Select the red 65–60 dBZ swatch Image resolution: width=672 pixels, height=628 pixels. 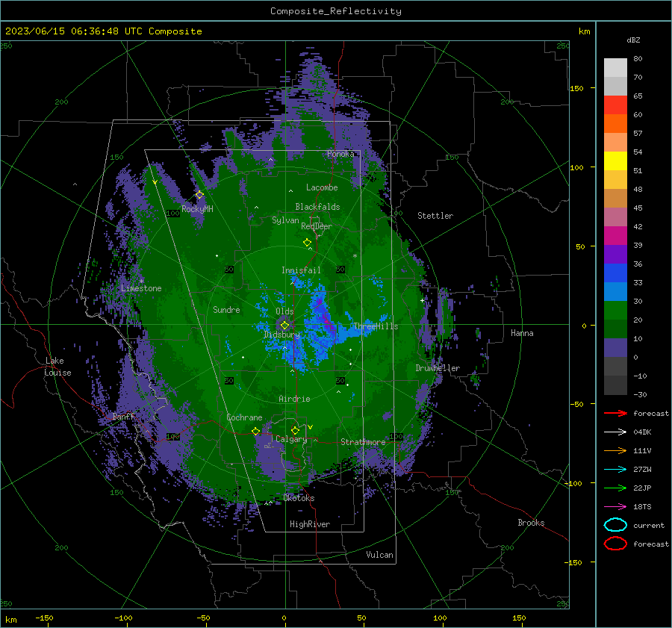point(615,105)
